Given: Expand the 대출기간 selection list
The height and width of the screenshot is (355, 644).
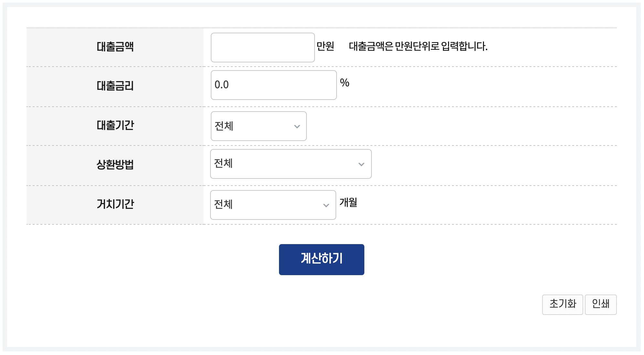Looking at the screenshot, I should (x=258, y=126).
